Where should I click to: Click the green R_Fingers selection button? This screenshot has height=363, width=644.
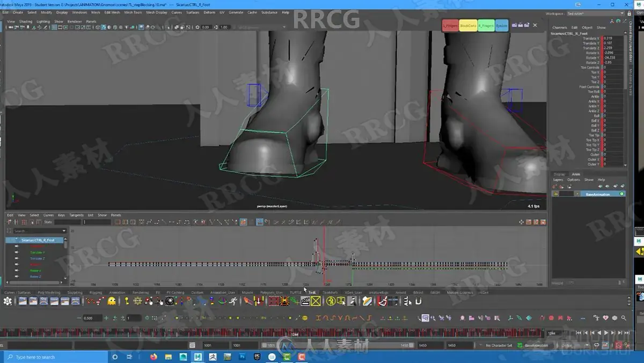486,25
